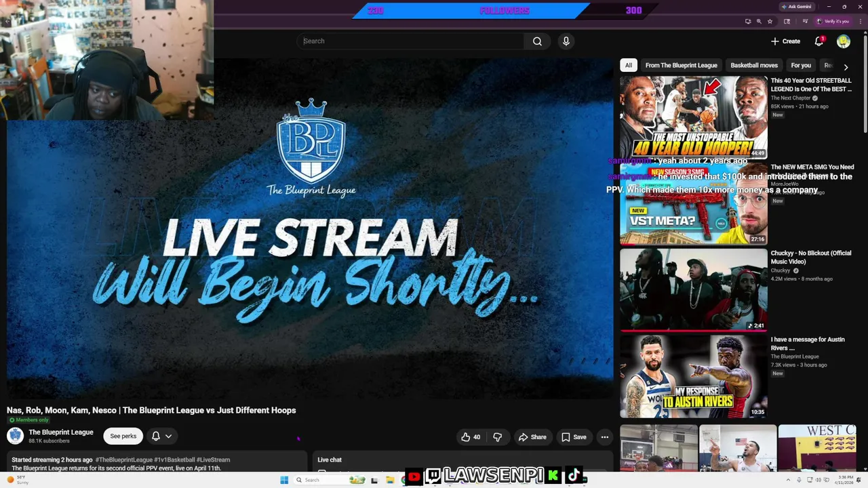Open The Blueprint League channel avatar
The image size is (868, 488).
pyautogui.click(x=15, y=436)
